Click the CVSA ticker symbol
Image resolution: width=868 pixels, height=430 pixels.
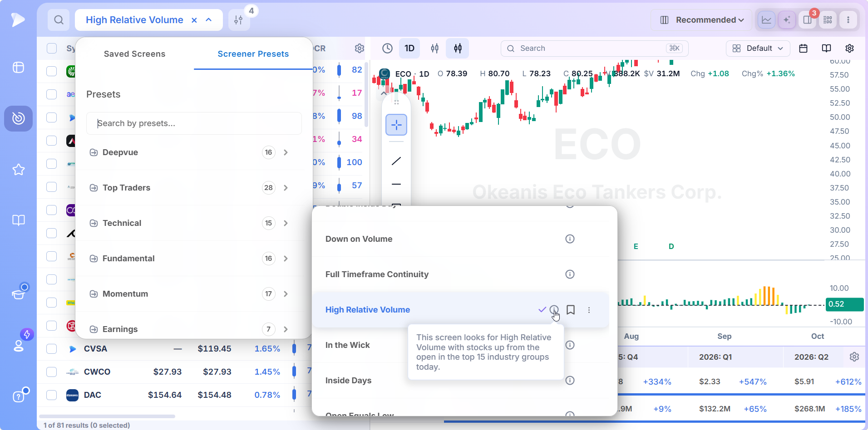95,349
